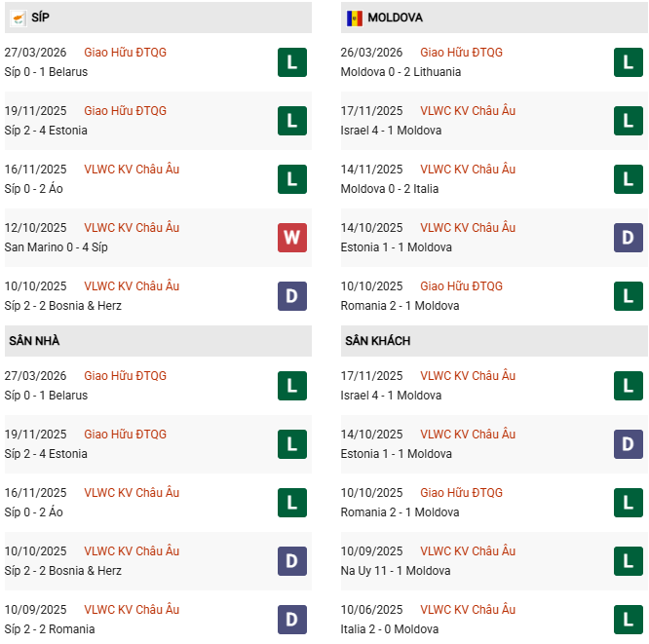Click the Síp team heading
The image size is (649, 644).
40,18
